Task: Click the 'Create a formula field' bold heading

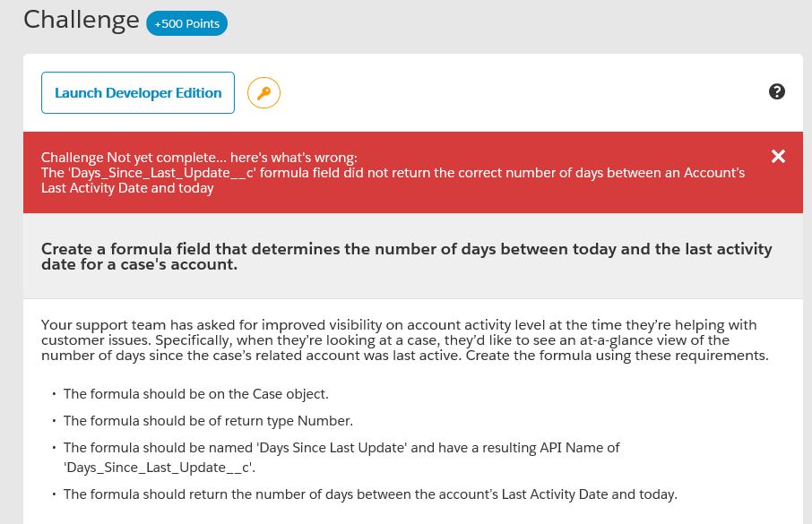Action: [406, 249]
